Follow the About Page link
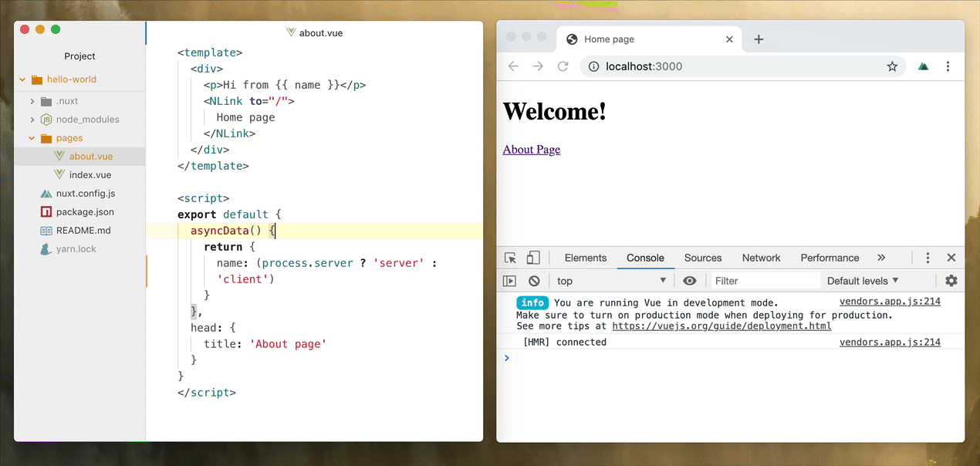Viewport: 980px width, 466px height. pos(531,150)
